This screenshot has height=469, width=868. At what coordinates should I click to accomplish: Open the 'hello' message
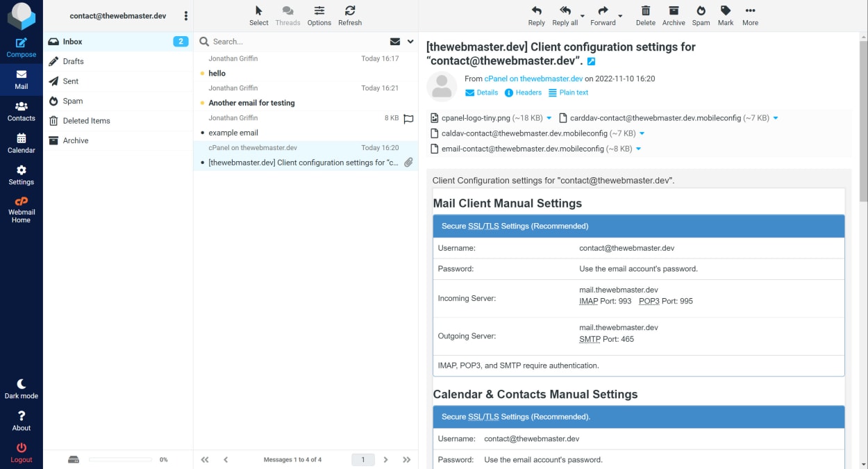coord(306,66)
